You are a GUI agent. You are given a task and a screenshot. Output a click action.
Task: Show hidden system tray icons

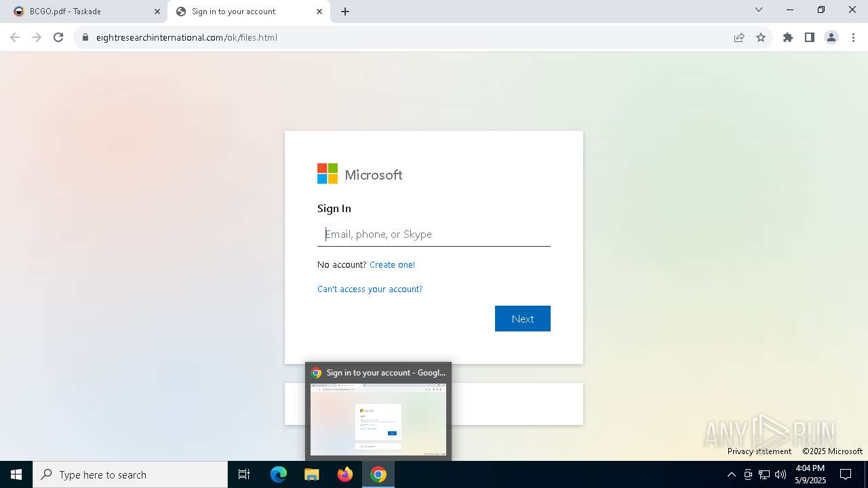[x=731, y=474]
